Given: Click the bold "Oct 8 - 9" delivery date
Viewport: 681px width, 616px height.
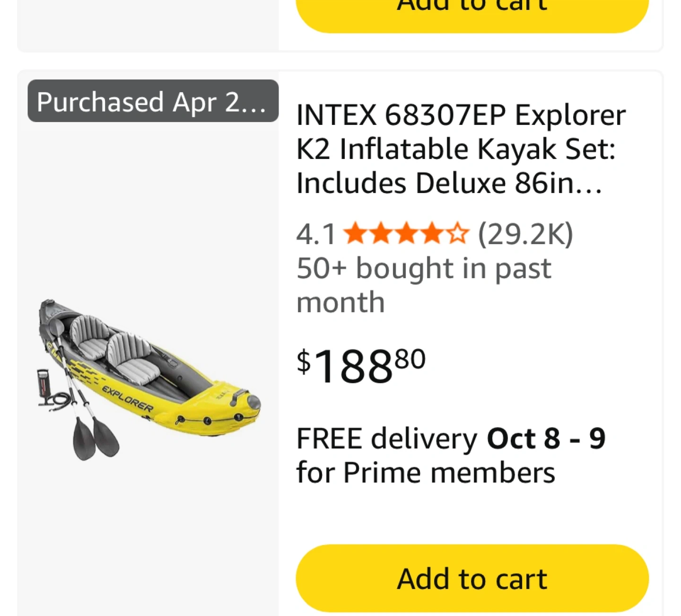Looking at the screenshot, I should click(546, 439).
